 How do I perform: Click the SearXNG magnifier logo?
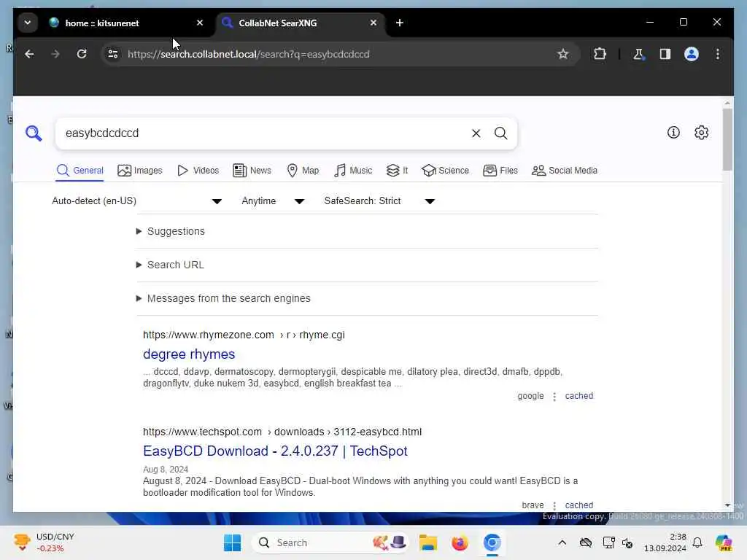[x=34, y=133]
